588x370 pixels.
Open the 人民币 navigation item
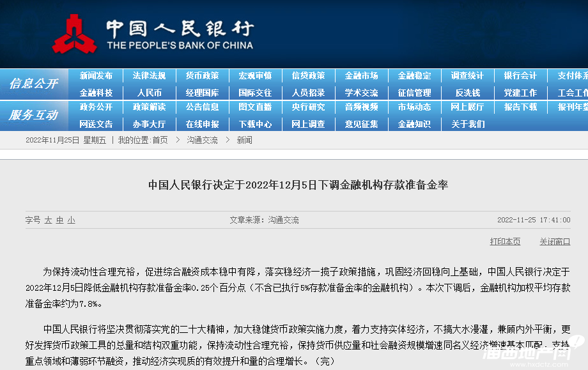(150, 93)
